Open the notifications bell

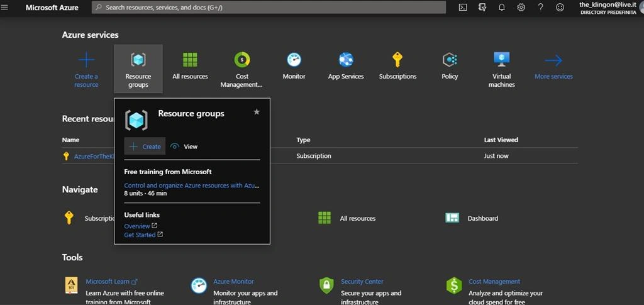[x=501, y=8]
